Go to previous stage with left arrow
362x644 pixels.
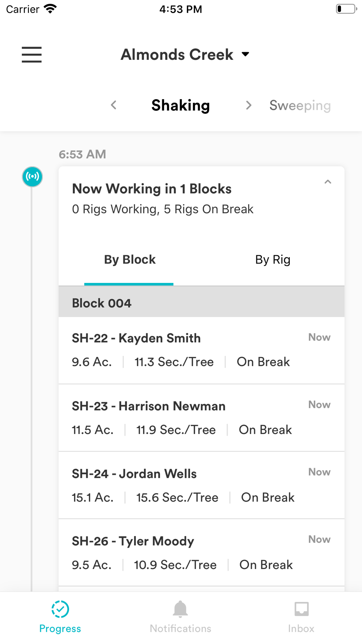coord(114,105)
